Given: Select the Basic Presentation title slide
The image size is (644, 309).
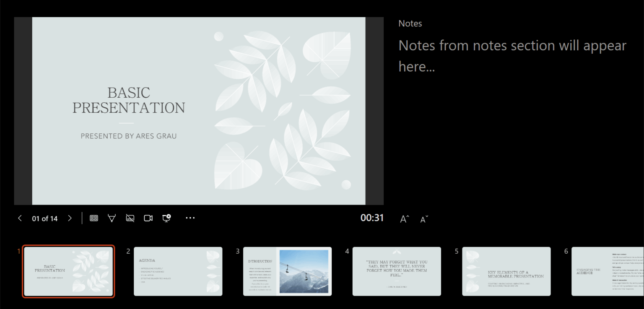Looking at the screenshot, I should click(68, 271).
